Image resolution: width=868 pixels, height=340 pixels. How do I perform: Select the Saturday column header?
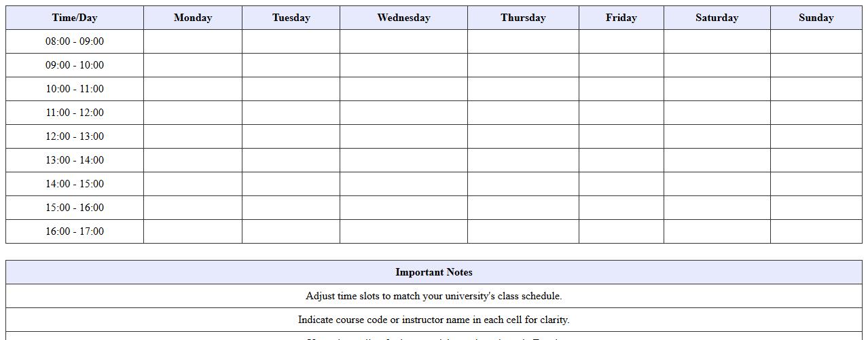tap(717, 18)
